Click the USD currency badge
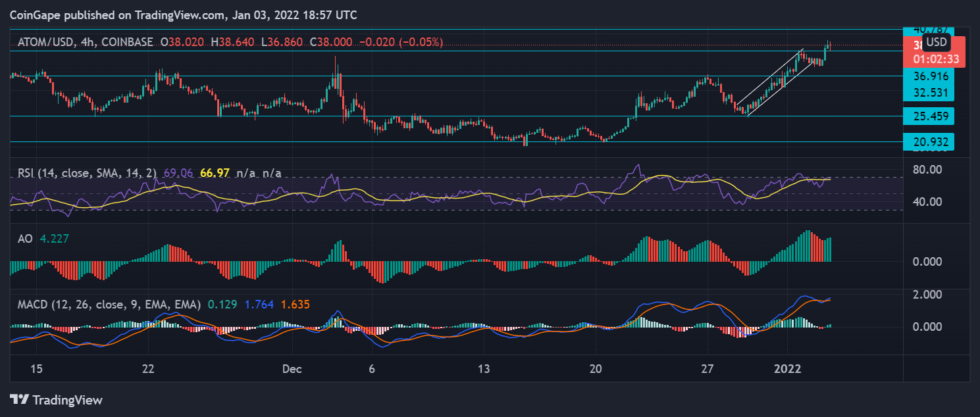The width and height of the screenshot is (980, 417). [936, 43]
